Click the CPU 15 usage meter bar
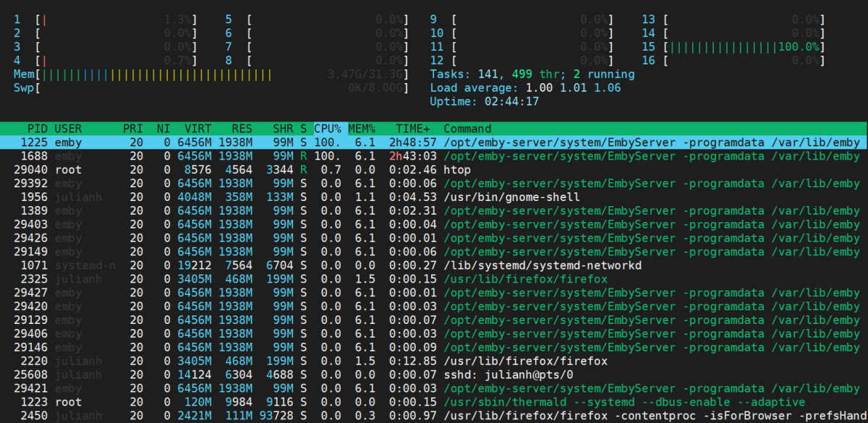The image size is (868, 423). pos(745,47)
